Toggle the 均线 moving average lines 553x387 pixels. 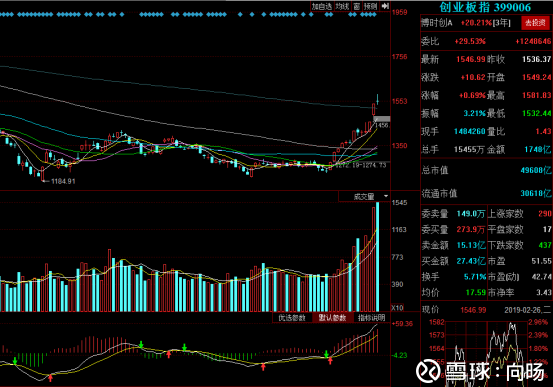point(342,6)
